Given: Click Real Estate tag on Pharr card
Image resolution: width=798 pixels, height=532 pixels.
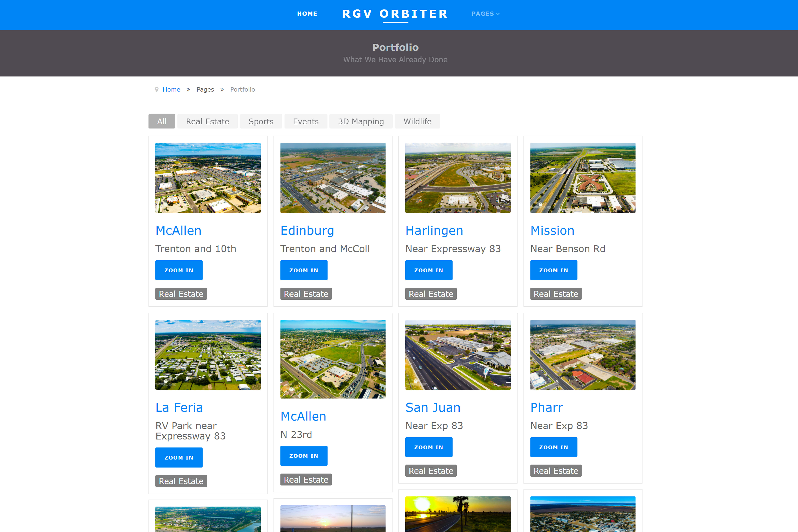Looking at the screenshot, I should (x=556, y=471).
